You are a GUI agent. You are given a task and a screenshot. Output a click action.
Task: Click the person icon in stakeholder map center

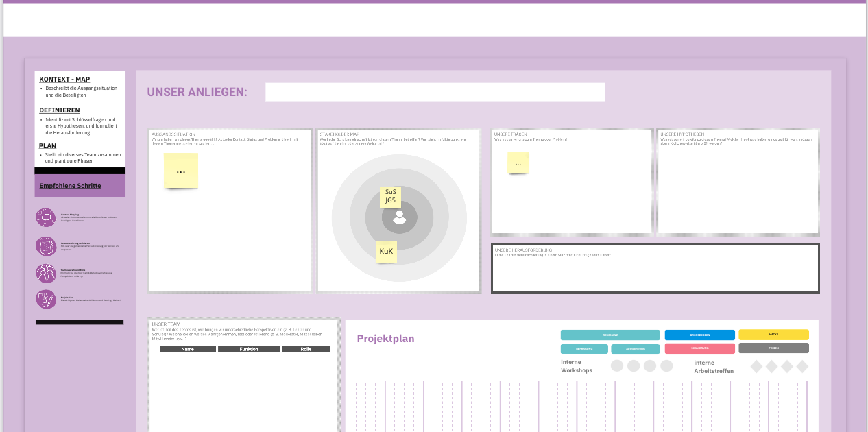point(399,217)
